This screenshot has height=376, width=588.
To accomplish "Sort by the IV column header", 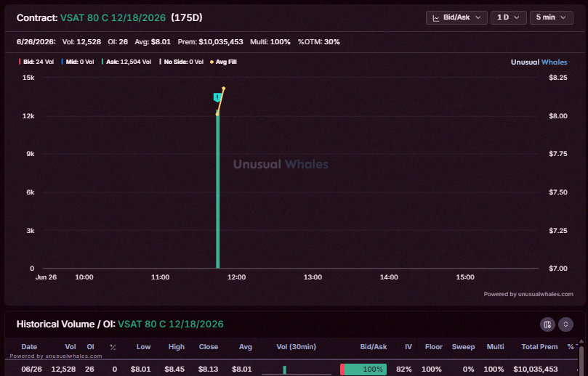I will [408, 347].
